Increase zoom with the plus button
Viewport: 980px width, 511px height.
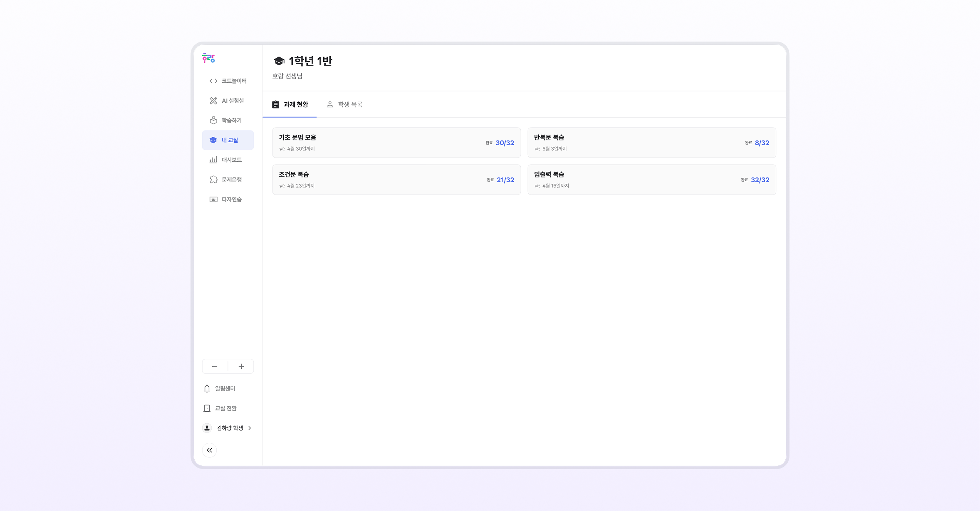coord(241,366)
